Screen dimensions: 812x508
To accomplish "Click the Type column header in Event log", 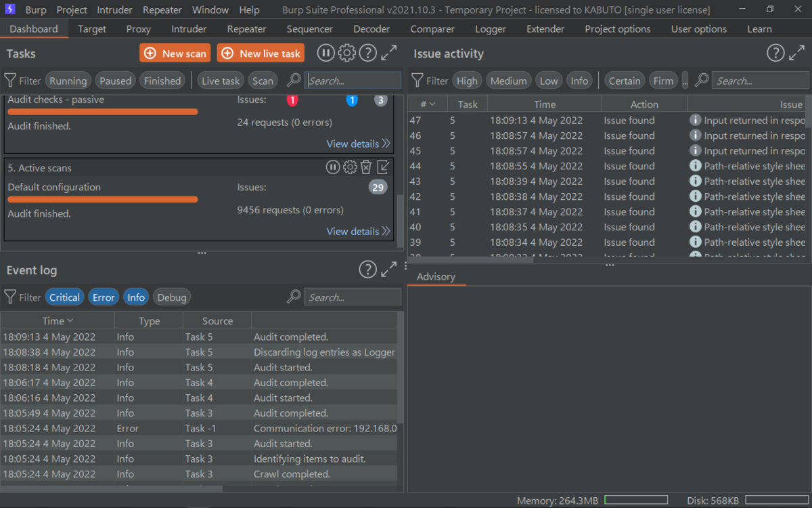I will pos(149,321).
